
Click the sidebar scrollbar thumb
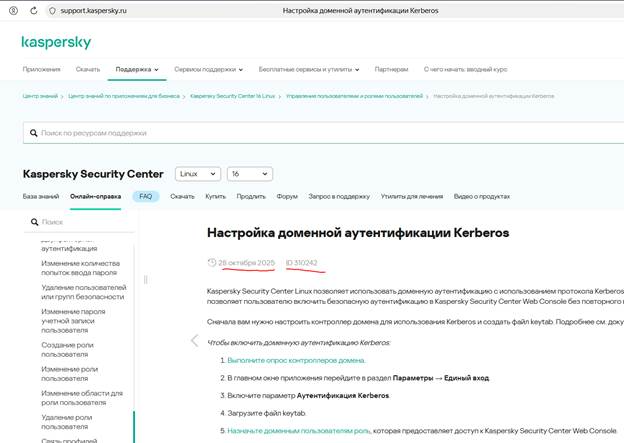pyautogui.click(x=134, y=427)
